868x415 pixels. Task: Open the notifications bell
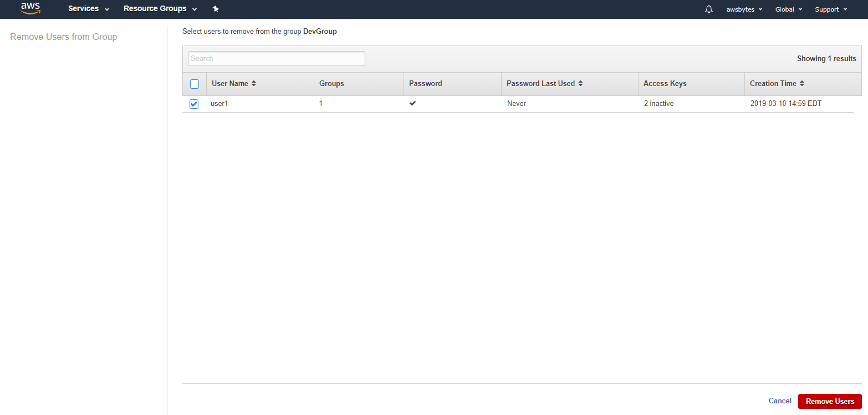tap(709, 9)
